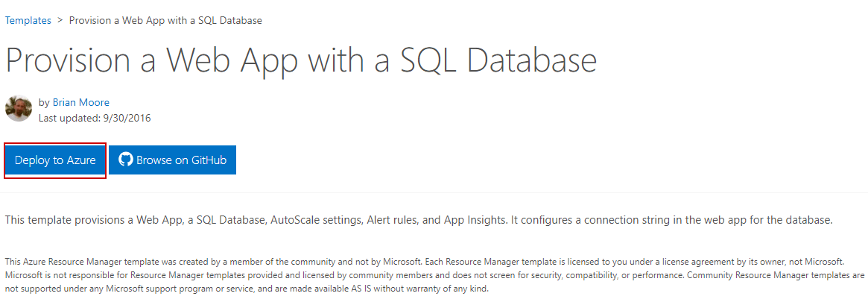Go back to Templates breadcrumb link
Screen dimensions: 868x302
28,20
